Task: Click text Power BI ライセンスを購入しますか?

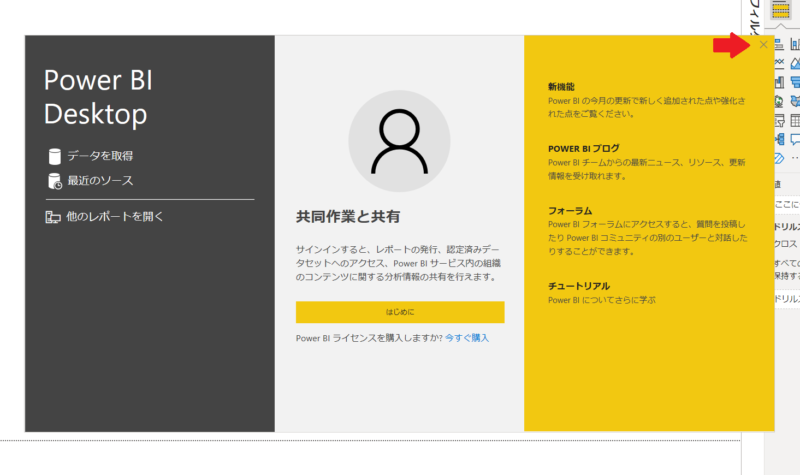Action: [369, 338]
